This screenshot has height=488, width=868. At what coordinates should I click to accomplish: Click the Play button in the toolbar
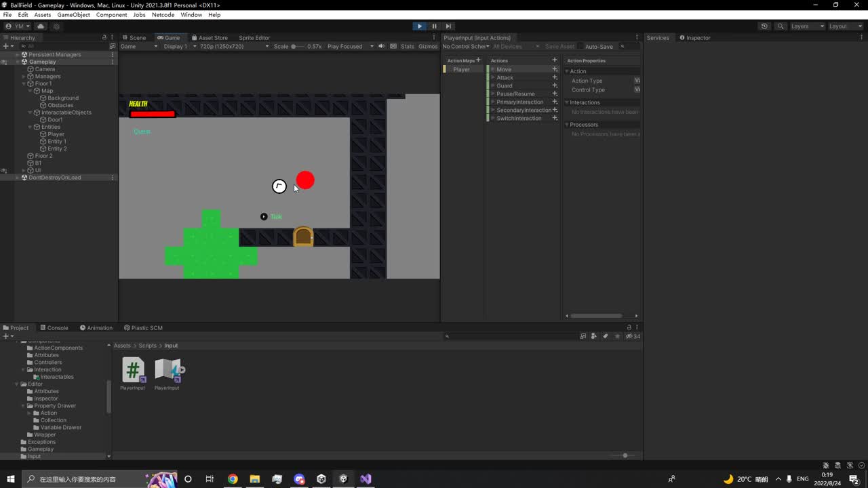coord(419,26)
